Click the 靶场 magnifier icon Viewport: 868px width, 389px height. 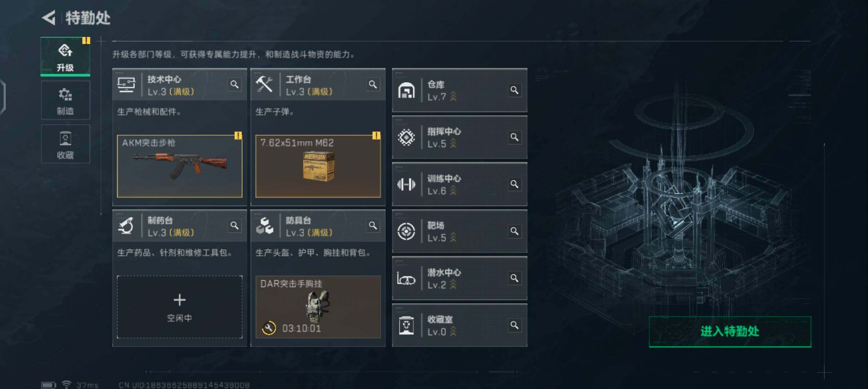click(514, 231)
